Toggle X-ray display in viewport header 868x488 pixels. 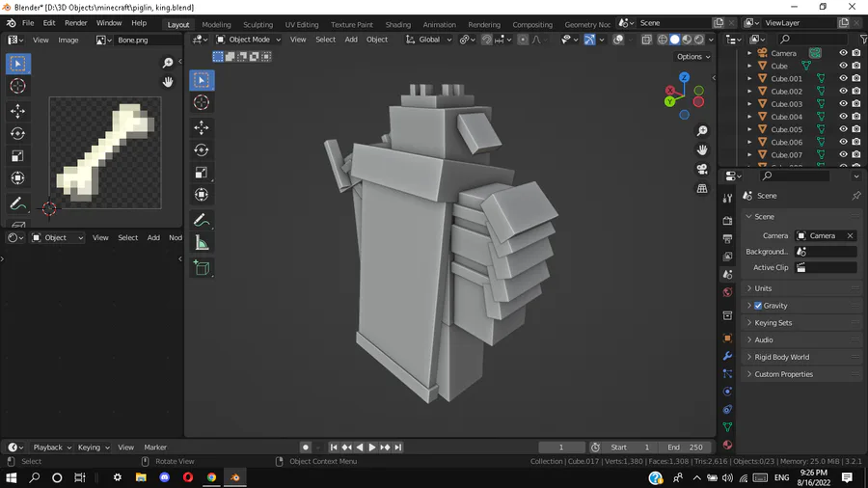pos(646,40)
